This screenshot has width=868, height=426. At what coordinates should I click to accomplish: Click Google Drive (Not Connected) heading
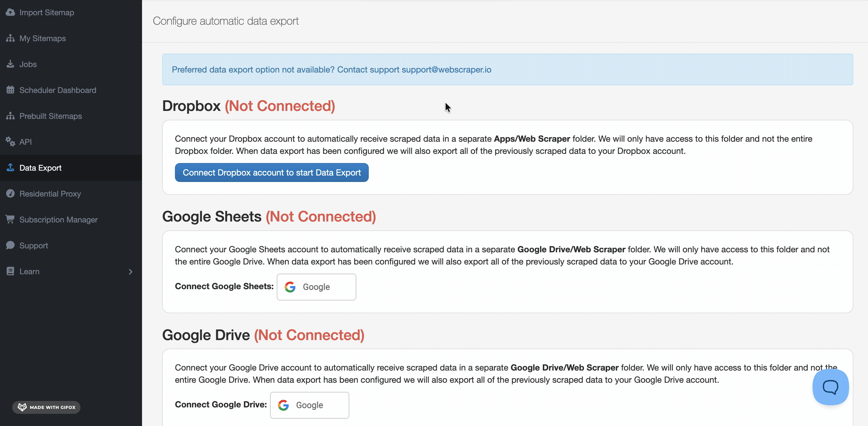[x=263, y=335]
